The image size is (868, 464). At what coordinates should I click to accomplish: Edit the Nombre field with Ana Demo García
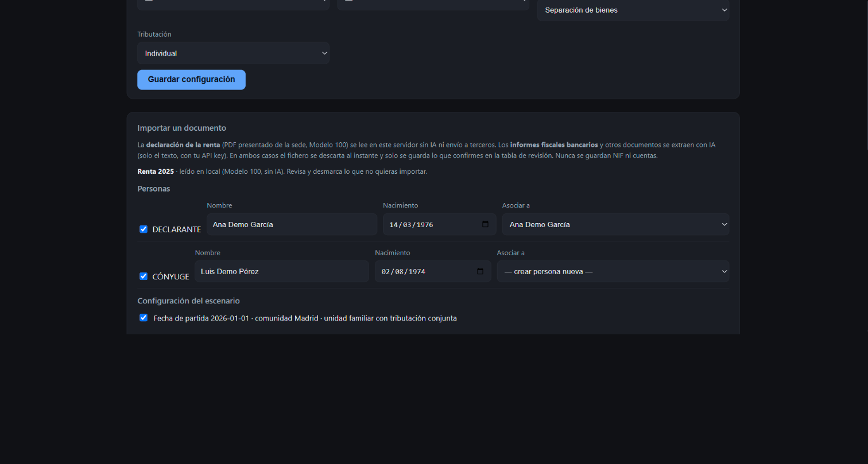[292, 224]
